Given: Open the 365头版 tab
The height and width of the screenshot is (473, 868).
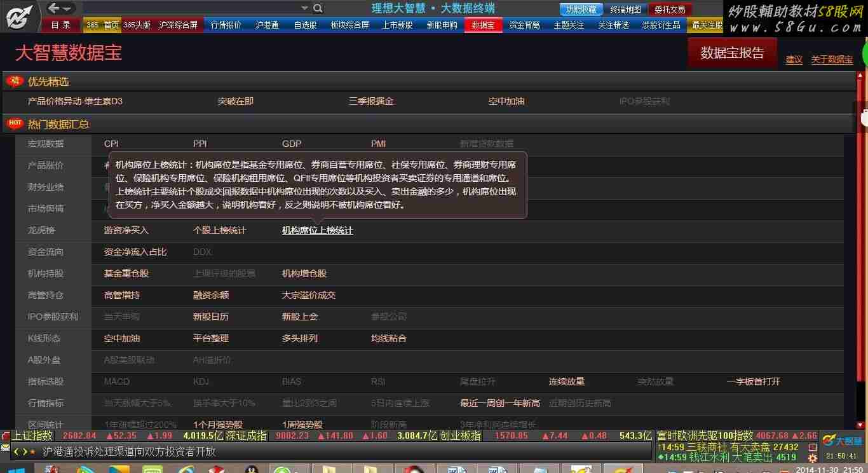Looking at the screenshot, I should tap(137, 25).
